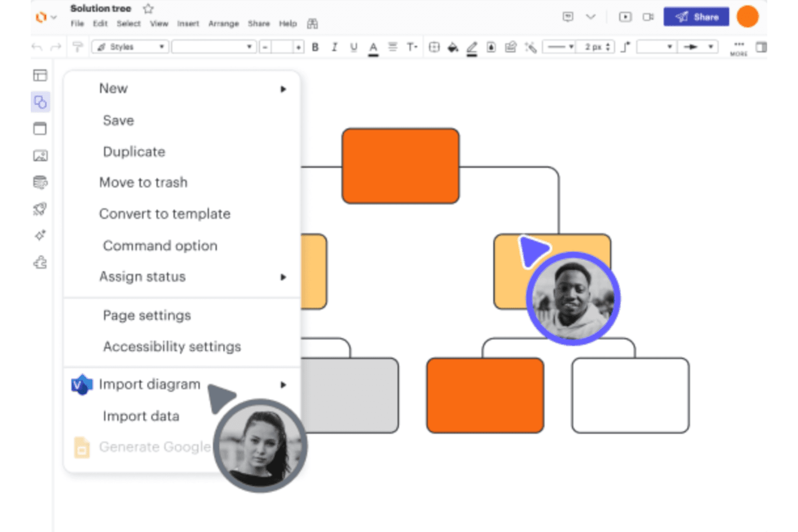Screen dimensions: 798x532
Task: Click the opacity droplet icon
Action: coord(491,47)
